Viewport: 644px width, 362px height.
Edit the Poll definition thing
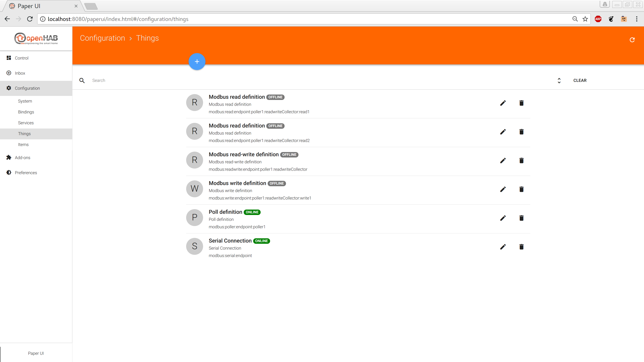[503, 218]
